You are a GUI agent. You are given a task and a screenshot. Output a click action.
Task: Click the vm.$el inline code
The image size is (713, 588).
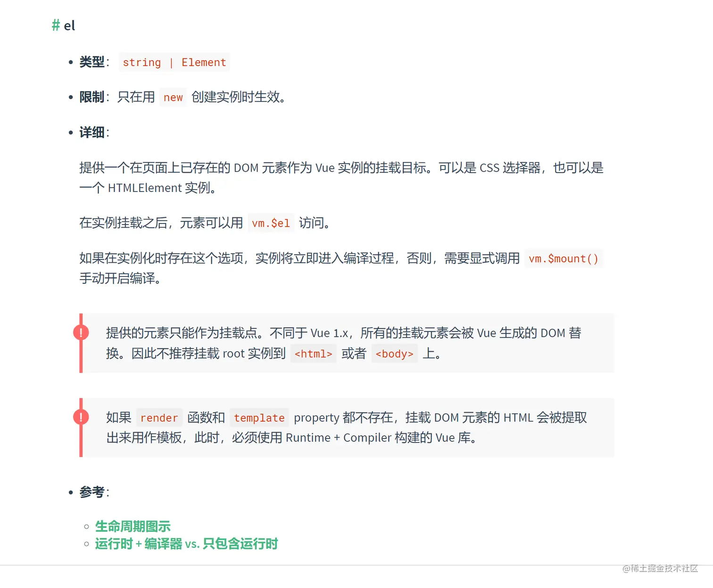[x=271, y=223]
